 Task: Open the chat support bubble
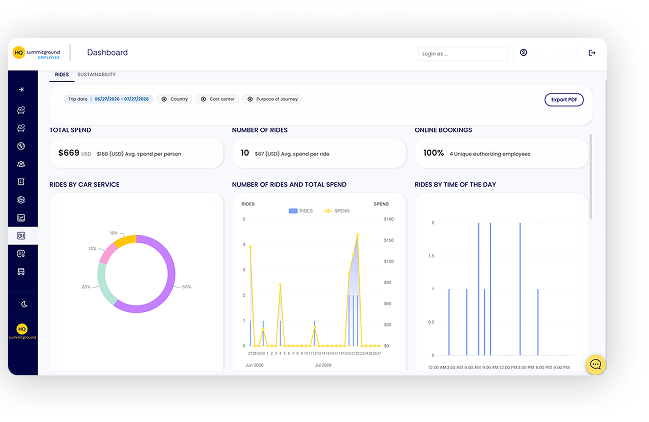596,364
